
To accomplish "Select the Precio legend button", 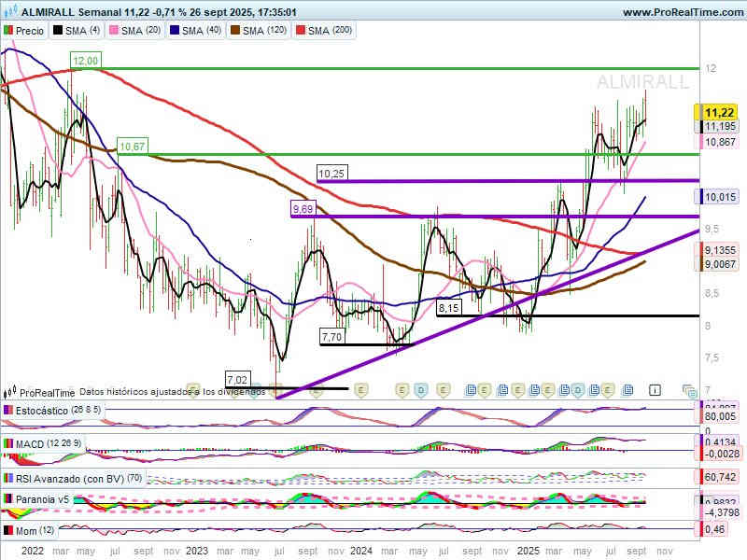I will coord(24,31).
